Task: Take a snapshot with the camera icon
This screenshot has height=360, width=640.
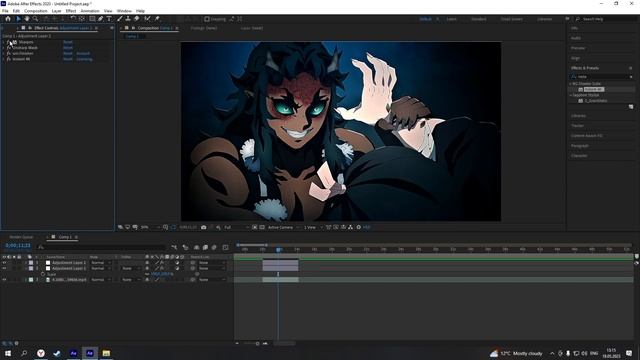Action: (204, 227)
